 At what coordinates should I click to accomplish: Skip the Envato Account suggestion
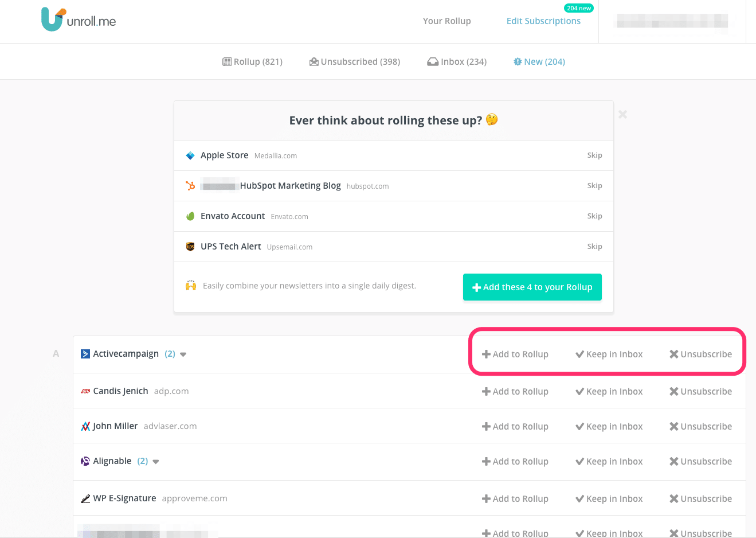click(x=594, y=216)
